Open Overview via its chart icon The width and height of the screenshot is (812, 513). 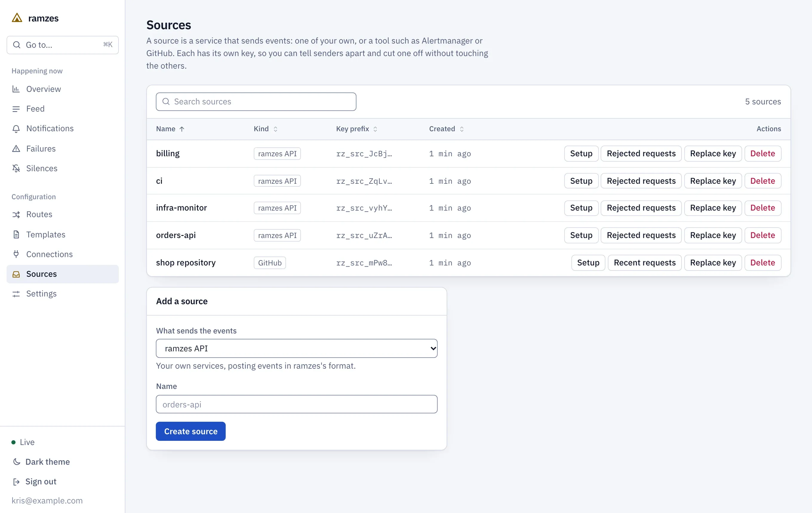(x=16, y=89)
